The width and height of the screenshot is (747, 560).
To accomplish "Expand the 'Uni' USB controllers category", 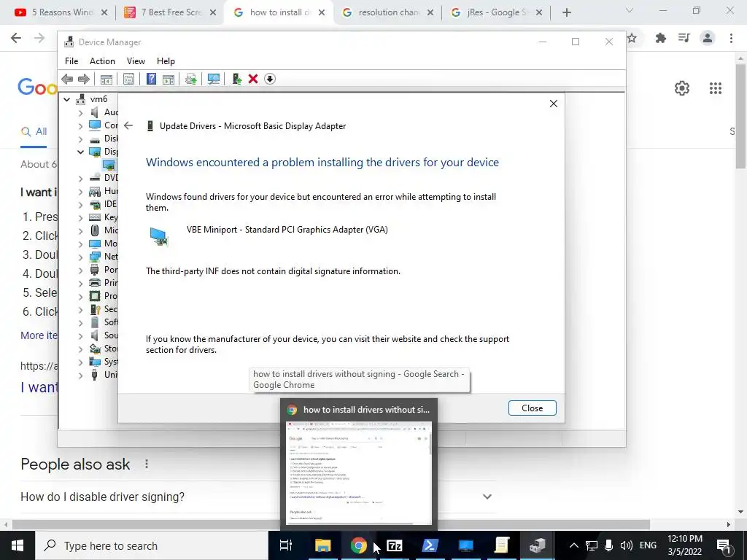I will tap(80, 376).
